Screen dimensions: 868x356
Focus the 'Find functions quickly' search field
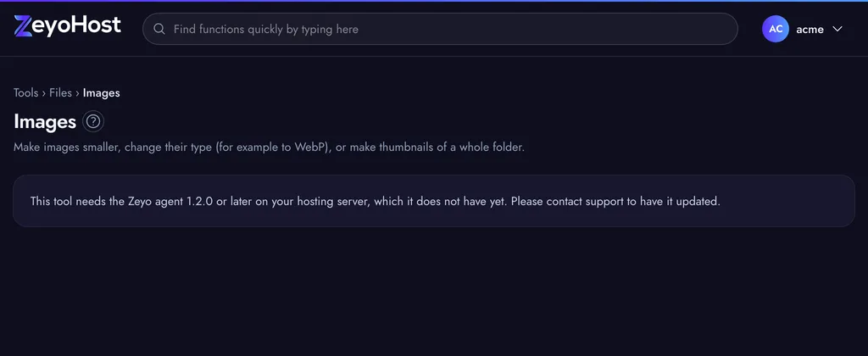coord(440,29)
